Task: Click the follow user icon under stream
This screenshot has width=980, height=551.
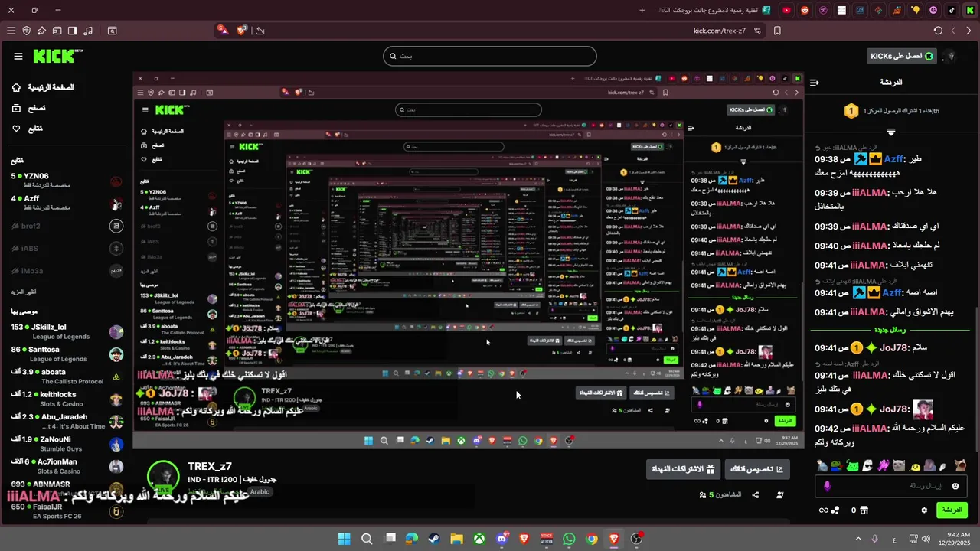Action: 780,495
